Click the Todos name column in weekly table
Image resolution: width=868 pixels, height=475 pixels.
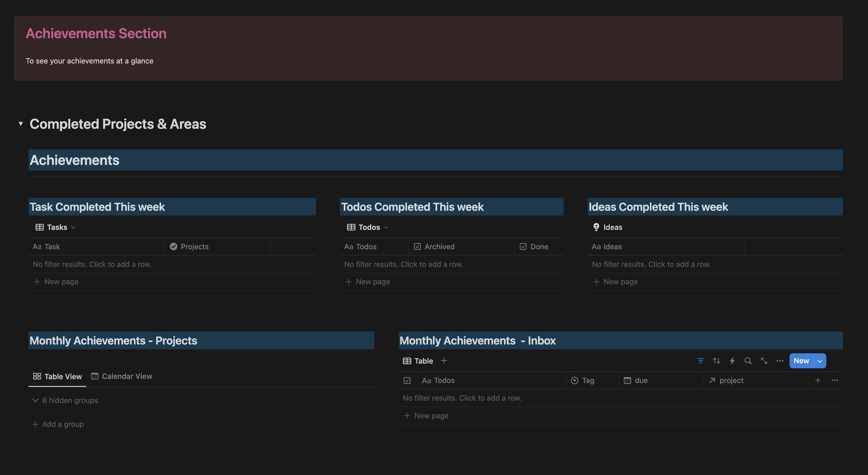coord(374,246)
